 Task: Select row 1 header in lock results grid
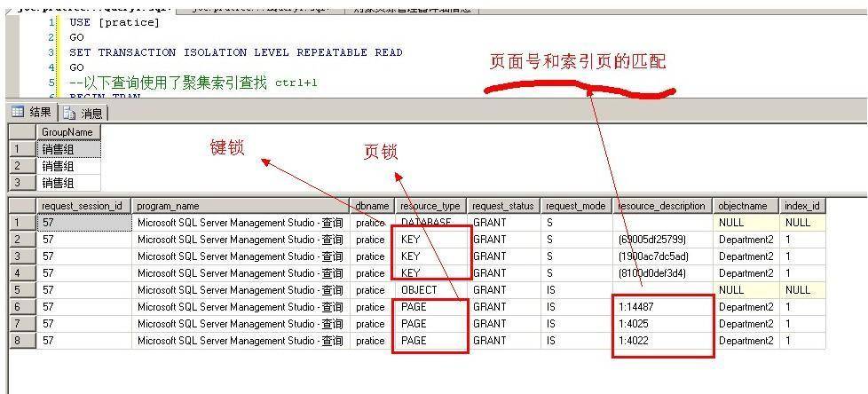pyautogui.click(x=18, y=223)
